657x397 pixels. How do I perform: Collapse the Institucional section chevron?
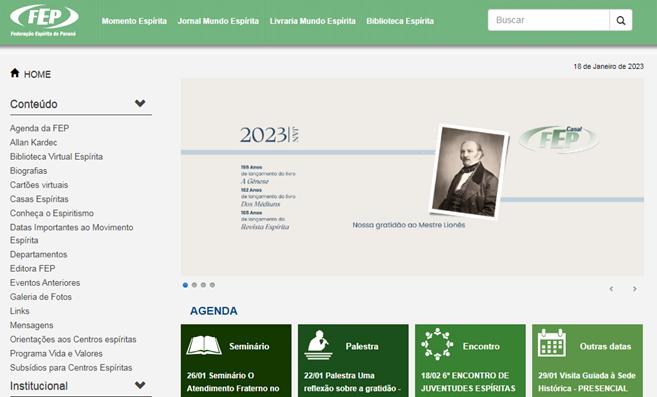click(140, 385)
